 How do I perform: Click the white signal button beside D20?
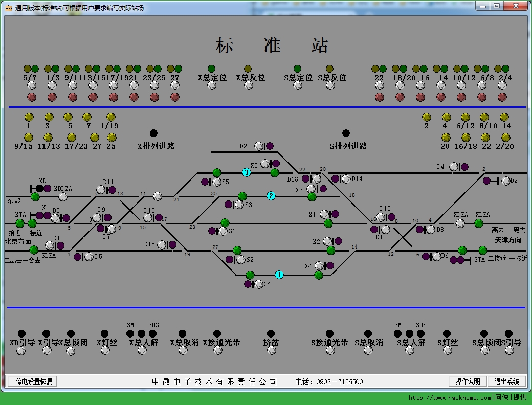point(259,146)
